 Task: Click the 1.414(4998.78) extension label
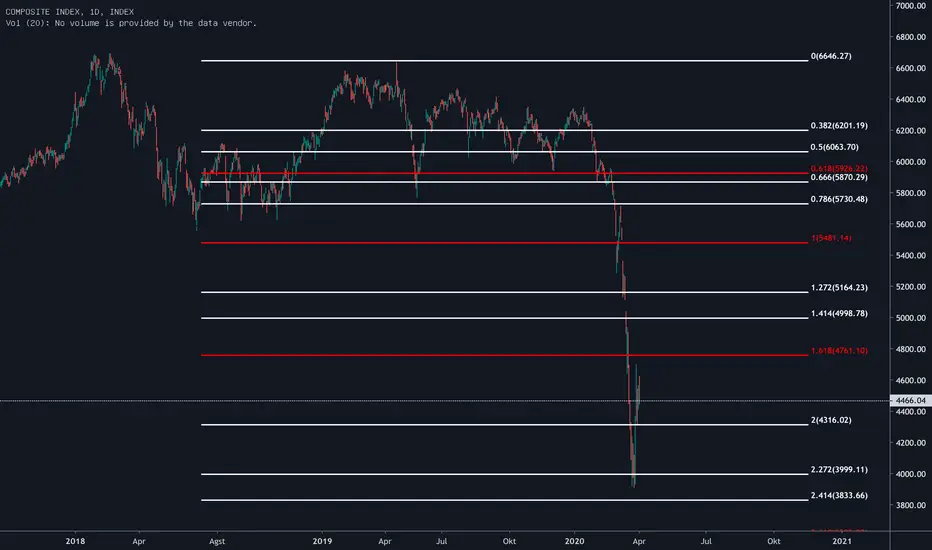[839, 313]
